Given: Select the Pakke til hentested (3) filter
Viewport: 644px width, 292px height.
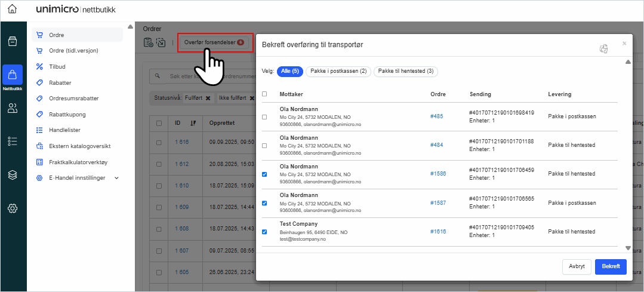Looking at the screenshot, I should (405, 71).
